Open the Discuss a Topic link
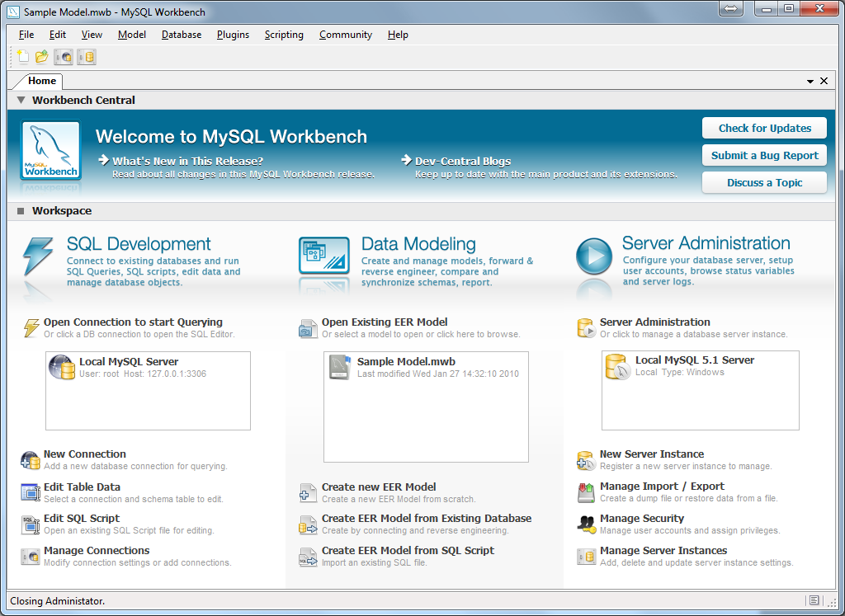 coord(763,182)
